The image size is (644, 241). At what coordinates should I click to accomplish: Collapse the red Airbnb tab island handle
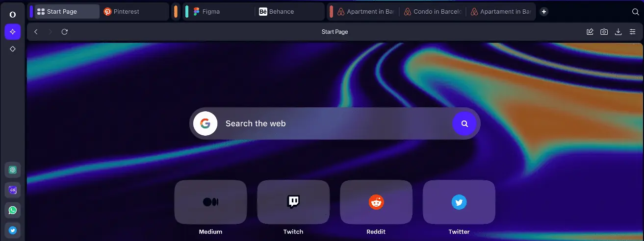pyautogui.click(x=332, y=12)
